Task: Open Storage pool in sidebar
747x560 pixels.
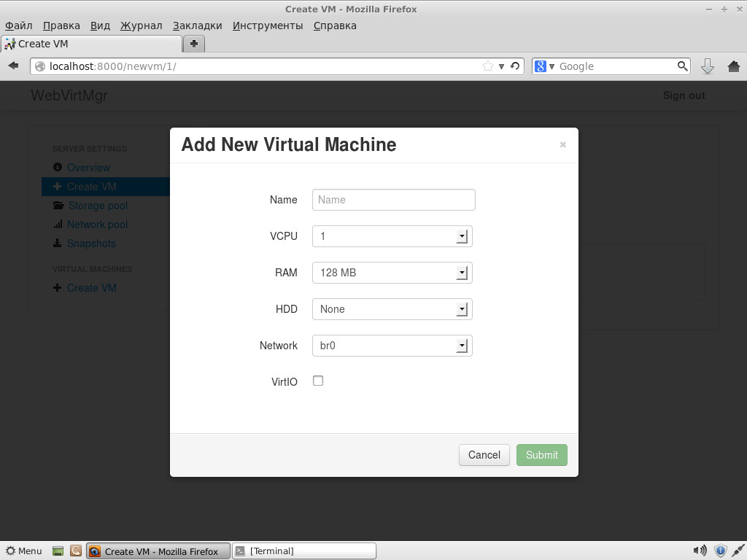Action: (98, 206)
